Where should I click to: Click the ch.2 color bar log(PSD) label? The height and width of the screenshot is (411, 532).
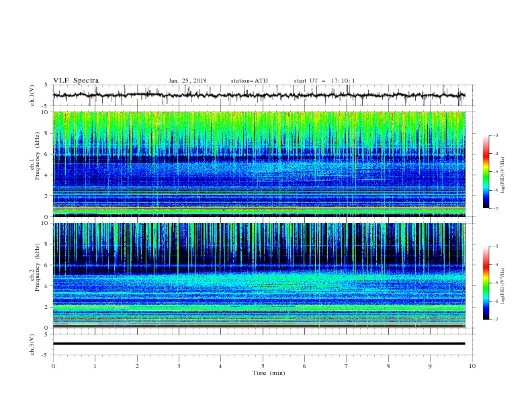[503, 286]
